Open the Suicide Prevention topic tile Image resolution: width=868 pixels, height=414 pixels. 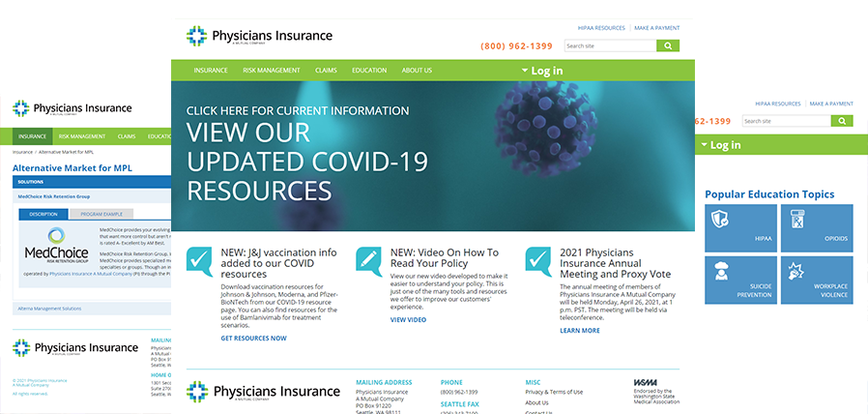point(740,280)
